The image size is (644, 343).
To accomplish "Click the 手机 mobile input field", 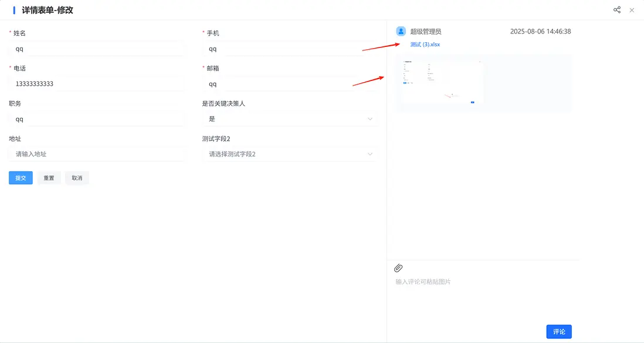I will [x=290, y=49].
